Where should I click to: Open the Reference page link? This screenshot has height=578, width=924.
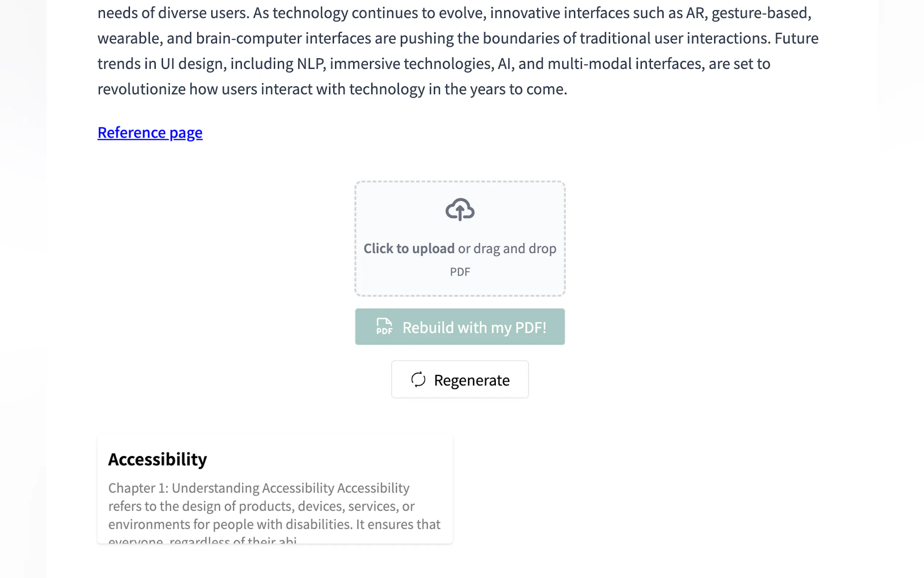[150, 132]
